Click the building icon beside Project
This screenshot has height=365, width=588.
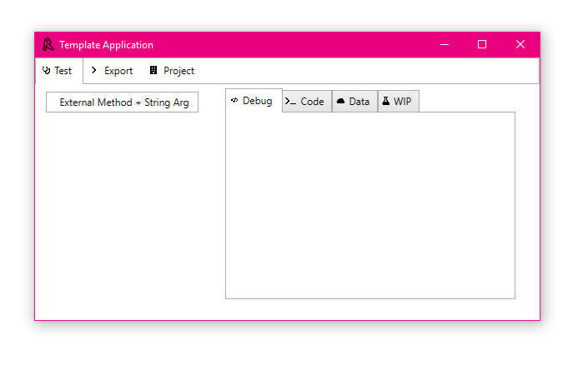pos(153,71)
